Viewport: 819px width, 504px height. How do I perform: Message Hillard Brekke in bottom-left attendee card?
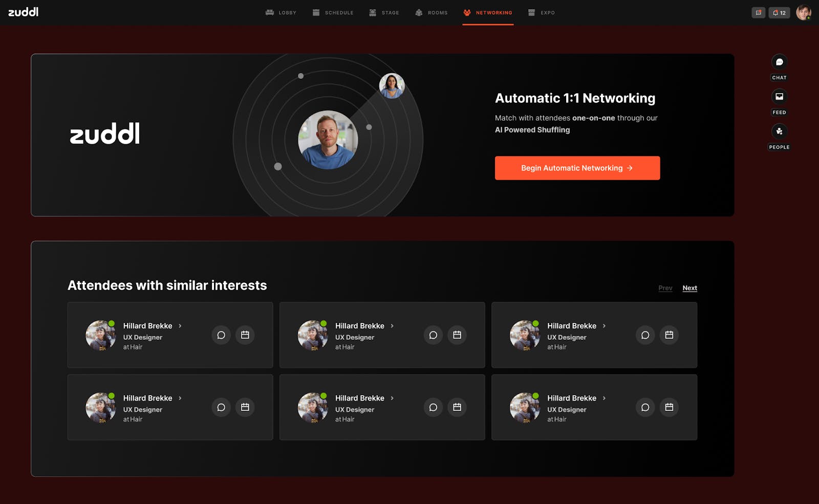[221, 407]
